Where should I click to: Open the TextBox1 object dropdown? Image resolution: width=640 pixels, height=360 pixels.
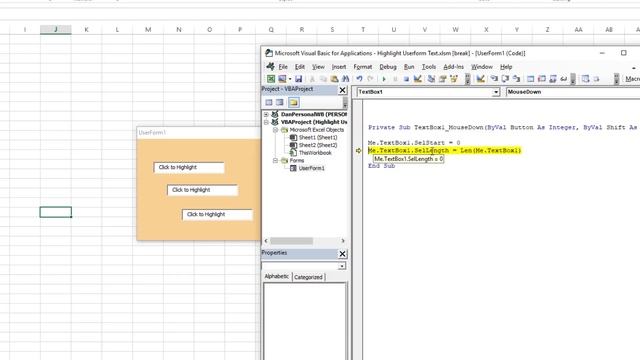tap(496, 92)
